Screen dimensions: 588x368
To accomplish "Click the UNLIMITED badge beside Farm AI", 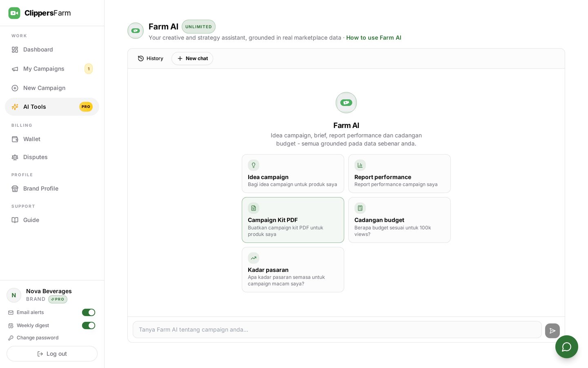I will coord(198,27).
